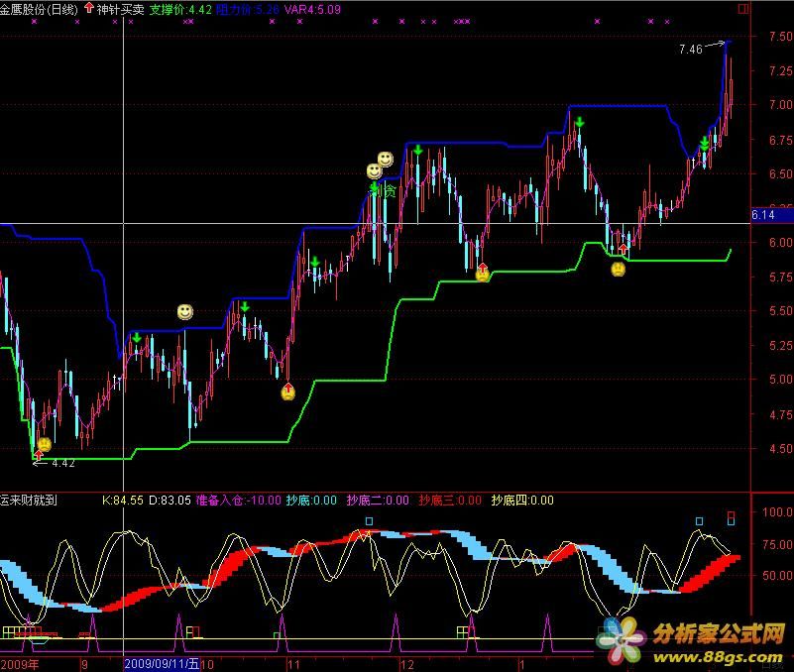The width and height of the screenshot is (794, 672).
Task: Select the 50.00 indicator axis label
Action: click(x=778, y=575)
